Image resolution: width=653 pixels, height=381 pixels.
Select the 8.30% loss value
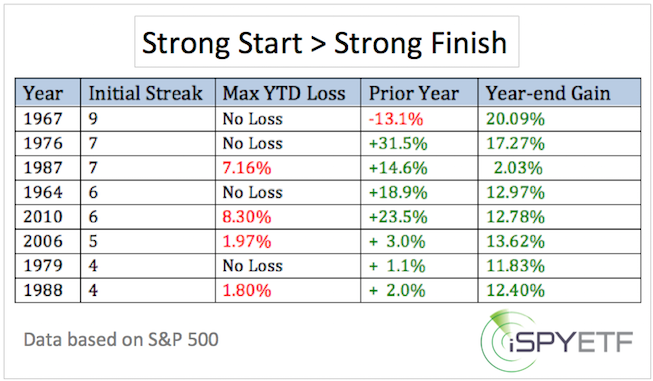point(247,217)
